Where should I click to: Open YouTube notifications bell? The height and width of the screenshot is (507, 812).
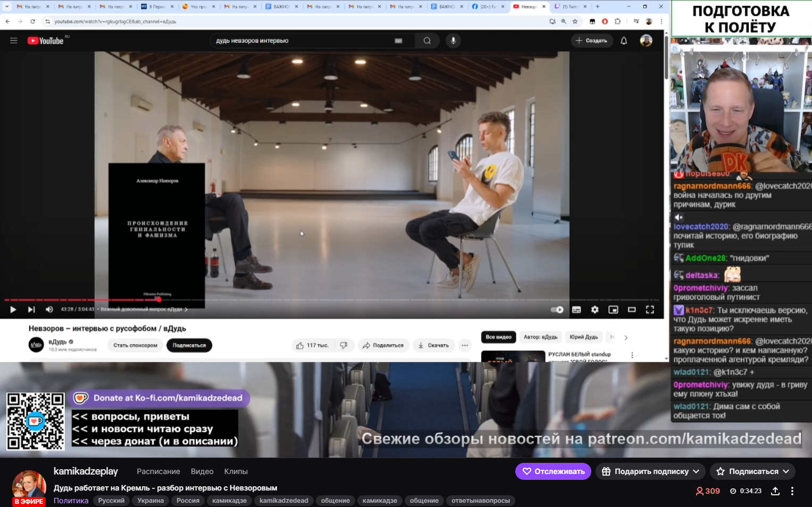(x=624, y=40)
